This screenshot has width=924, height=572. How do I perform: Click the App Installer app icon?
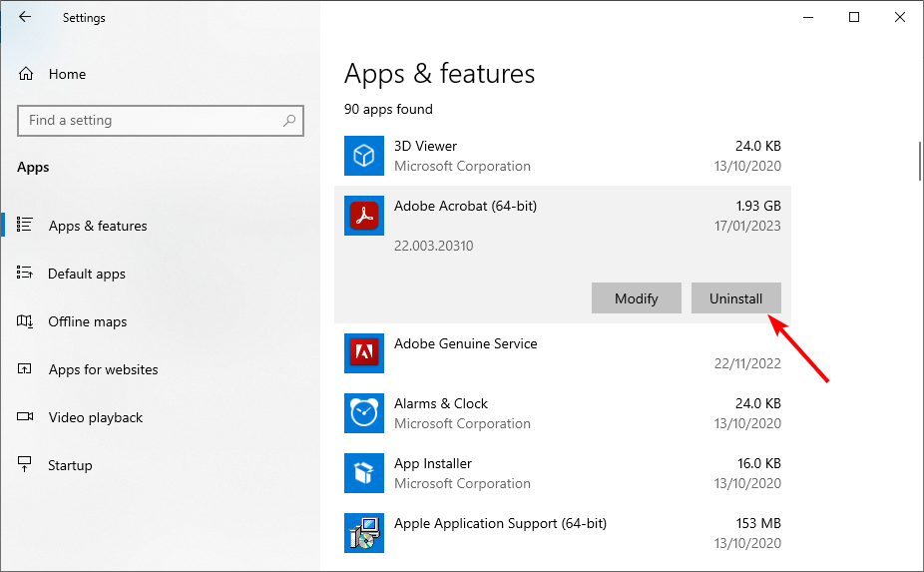click(364, 473)
